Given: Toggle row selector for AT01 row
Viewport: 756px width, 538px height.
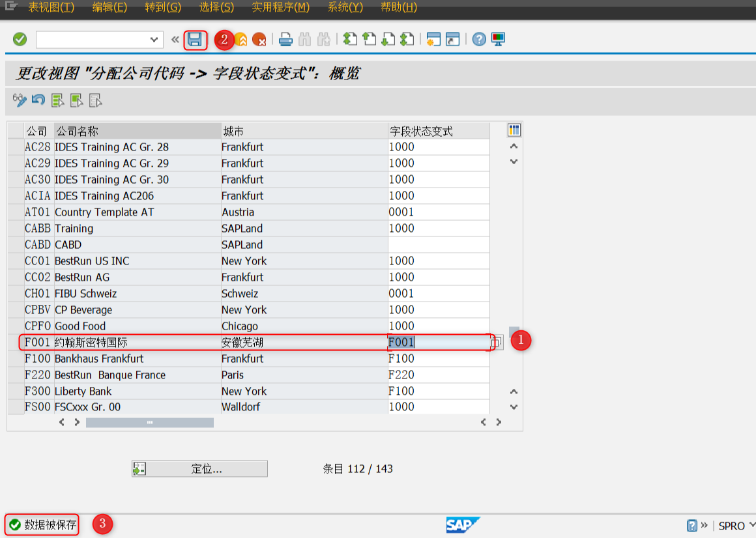Looking at the screenshot, I should click(x=16, y=212).
